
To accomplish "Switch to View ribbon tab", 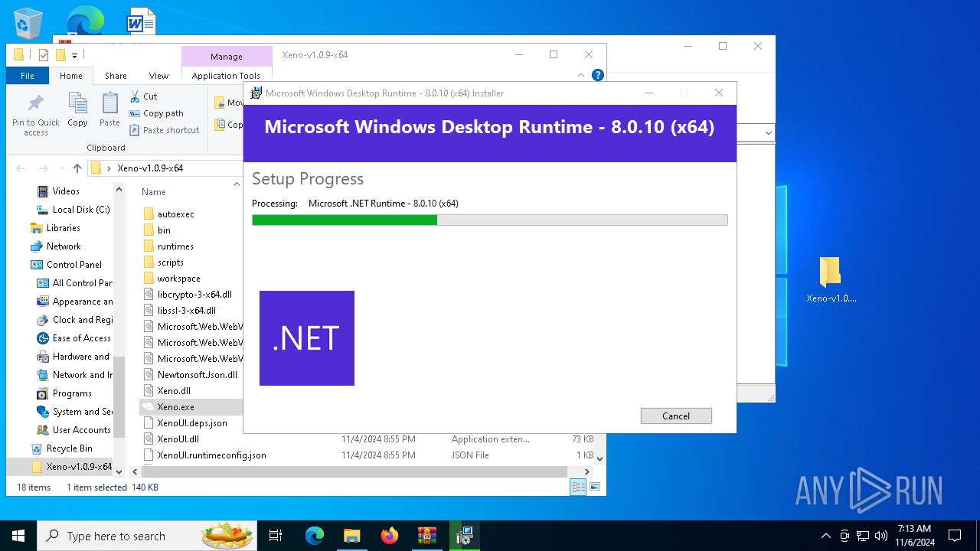I will 158,76.
